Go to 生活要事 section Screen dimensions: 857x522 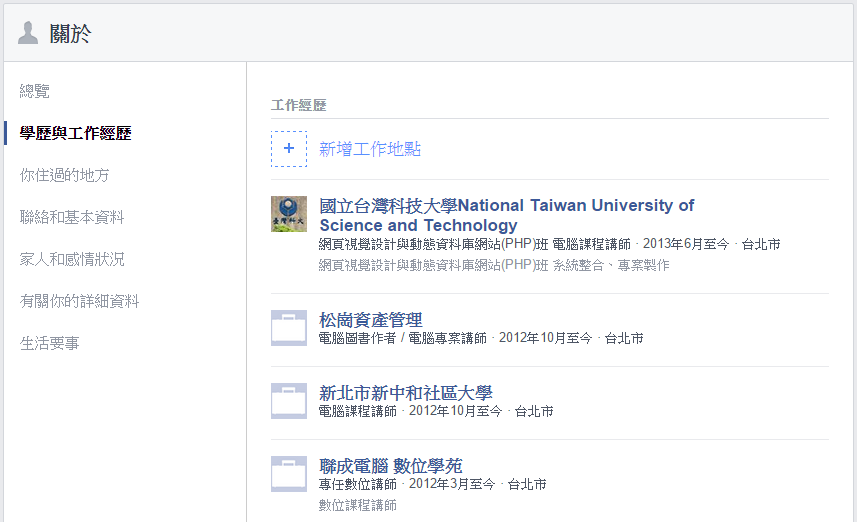tap(49, 343)
